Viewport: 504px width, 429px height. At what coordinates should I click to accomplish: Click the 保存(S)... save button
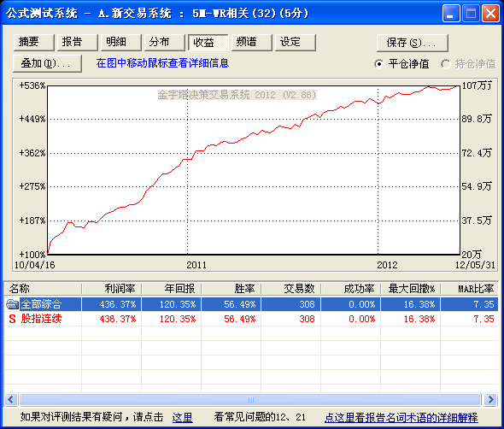coord(413,43)
